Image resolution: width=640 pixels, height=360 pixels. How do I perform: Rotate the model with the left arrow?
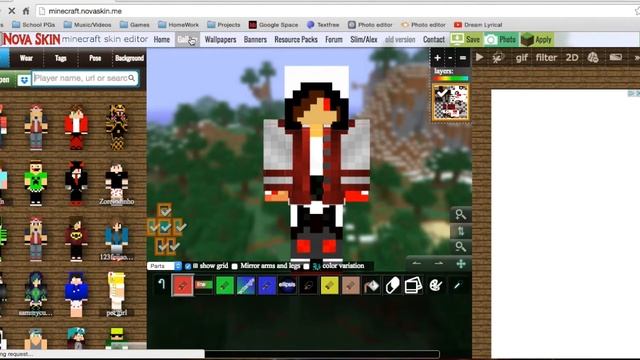coord(416,264)
